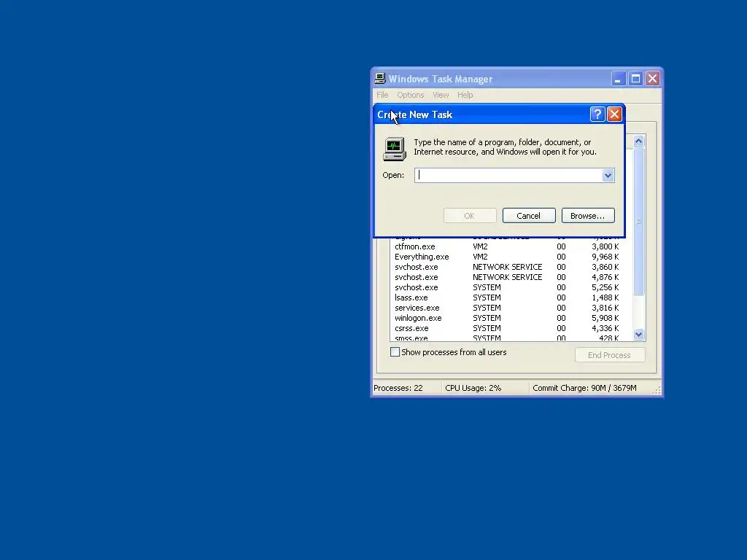This screenshot has height=560, width=747.
Task: Close the Create New Task dialog
Action: pos(614,114)
